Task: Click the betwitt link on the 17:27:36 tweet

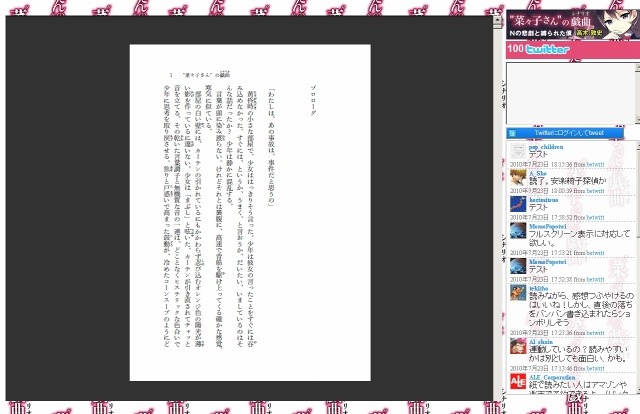Action: [x=595, y=333]
